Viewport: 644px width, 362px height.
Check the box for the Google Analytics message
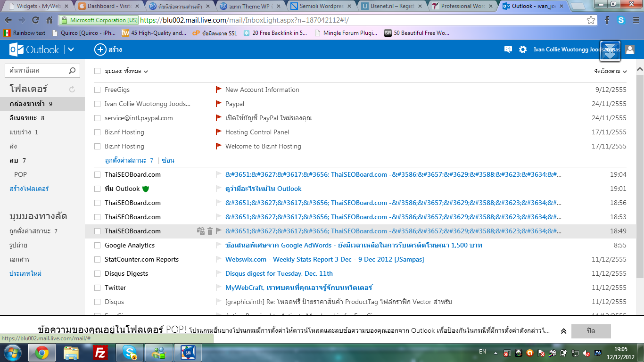point(97,245)
